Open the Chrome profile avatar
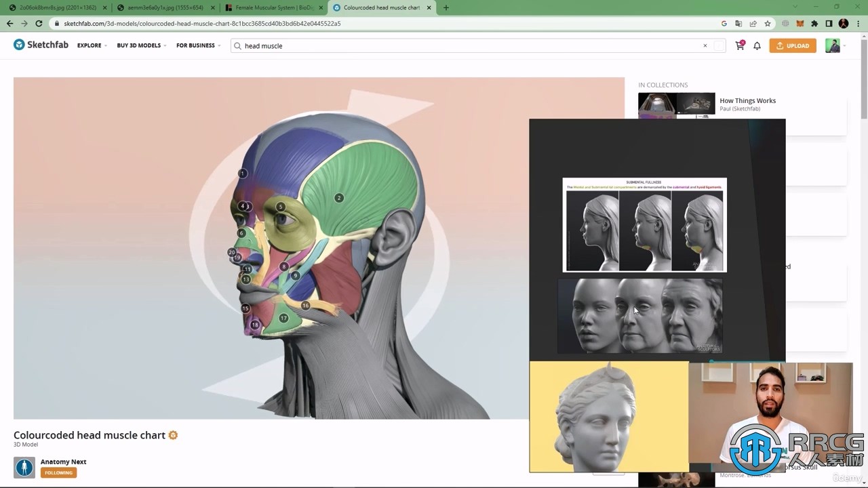Image resolution: width=868 pixels, height=488 pixels. [844, 23]
